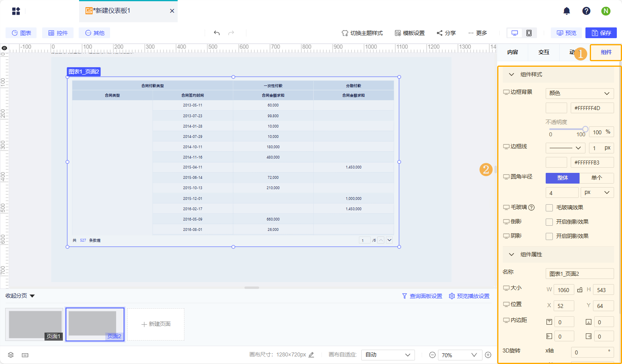The height and width of the screenshot is (364, 622).
Task: Open 预览播放设置
Action: click(x=469, y=296)
